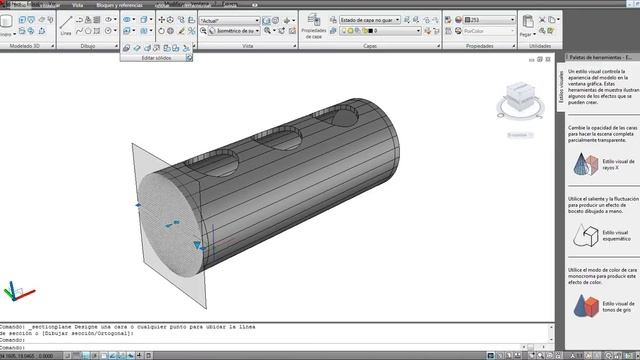The width and height of the screenshot is (640, 360).
Task: Toggle third status bar drafting button (Ortho)
Action: 86,356
